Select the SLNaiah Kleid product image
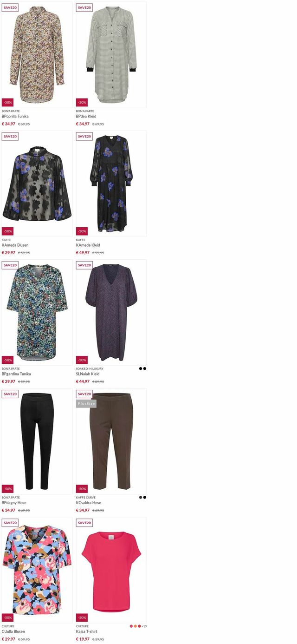 [111, 312]
